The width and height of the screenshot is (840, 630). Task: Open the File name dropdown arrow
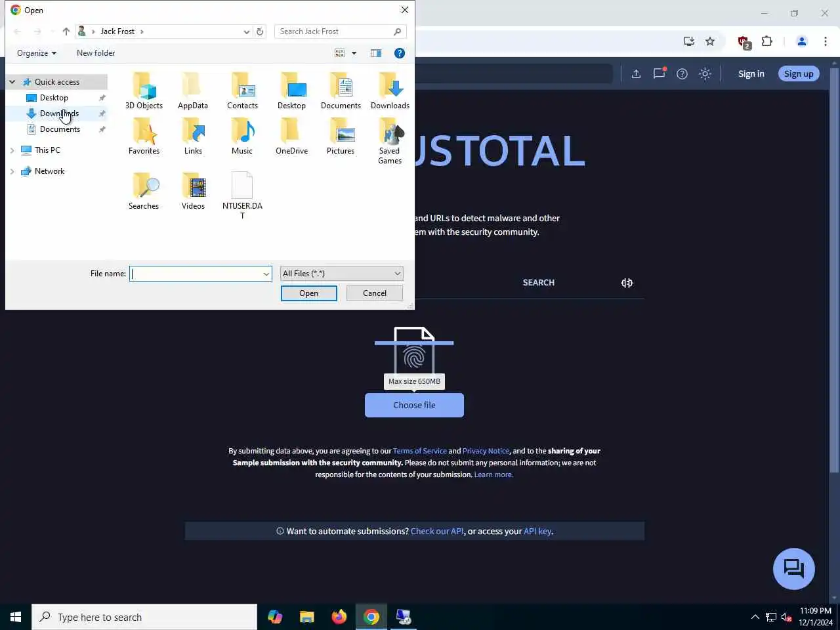tap(266, 274)
